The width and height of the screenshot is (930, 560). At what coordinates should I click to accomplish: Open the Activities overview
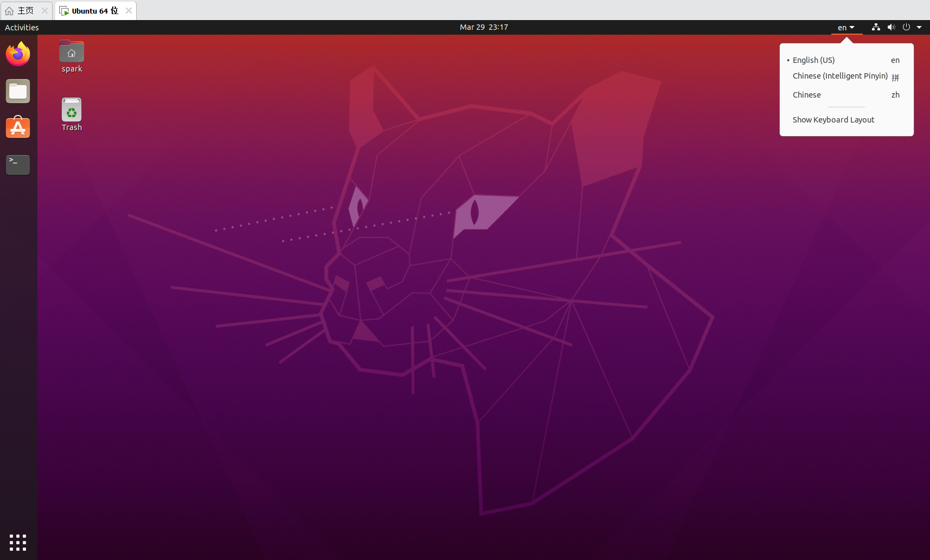pos(22,27)
